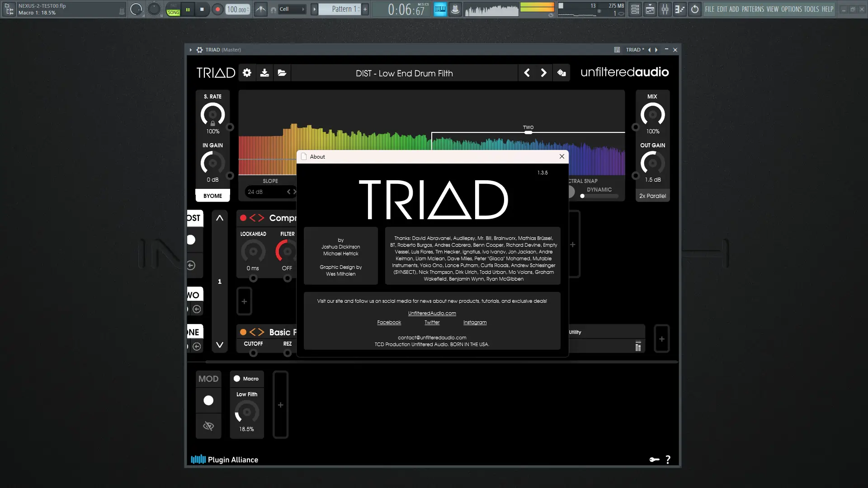
Task: Open the Pattern 1 selector dropdown
Action: (341, 9)
